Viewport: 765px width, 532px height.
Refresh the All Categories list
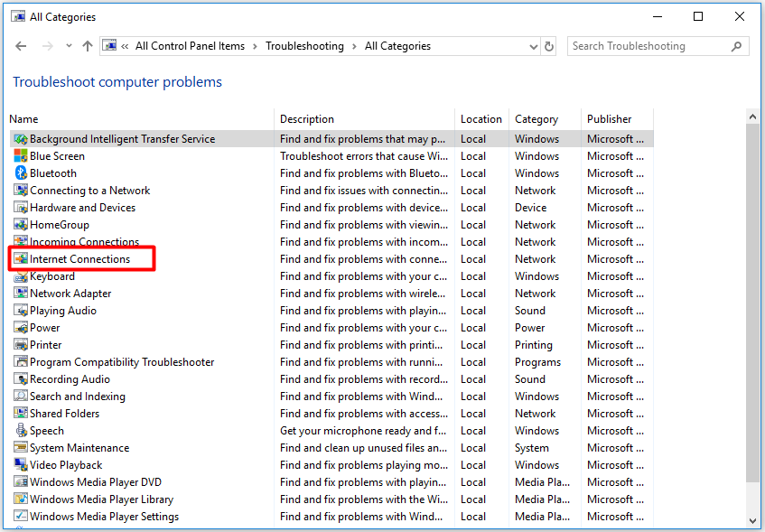pos(549,46)
